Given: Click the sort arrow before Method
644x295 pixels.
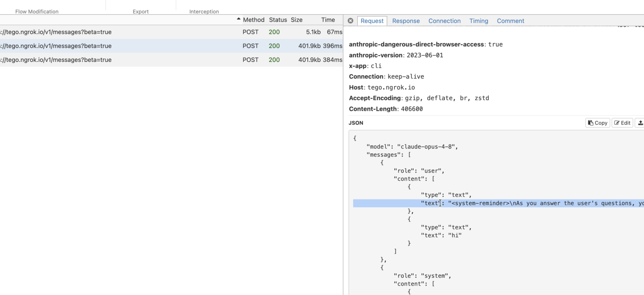Looking at the screenshot, I should (x=239, y=19).
